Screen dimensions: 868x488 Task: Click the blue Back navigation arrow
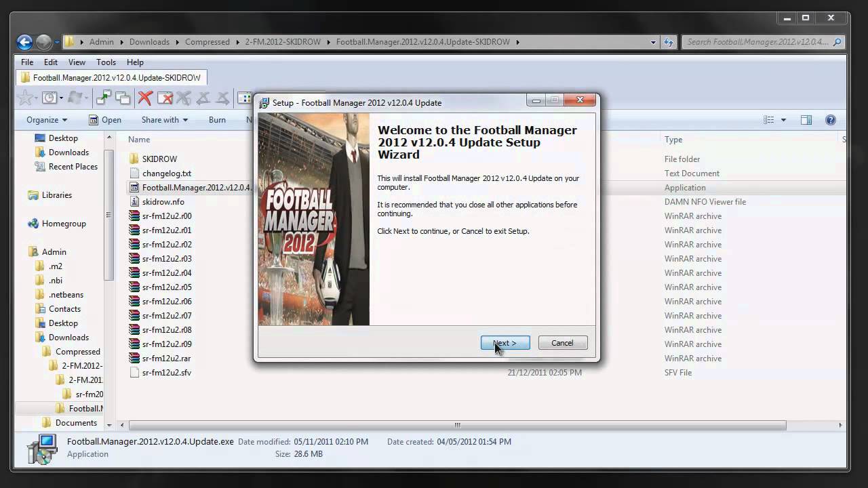pos(25,42)
